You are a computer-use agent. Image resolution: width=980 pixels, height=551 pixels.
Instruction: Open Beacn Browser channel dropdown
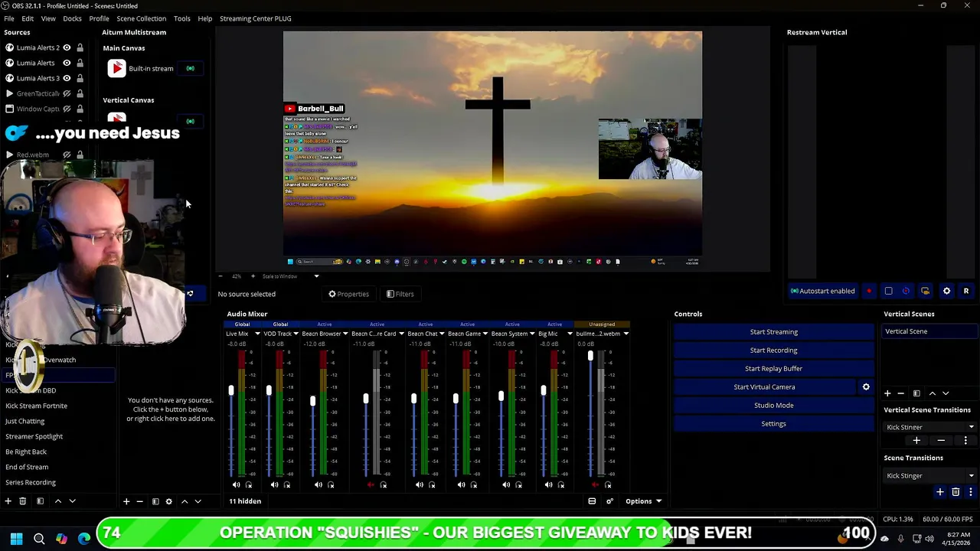coord(345,334)
